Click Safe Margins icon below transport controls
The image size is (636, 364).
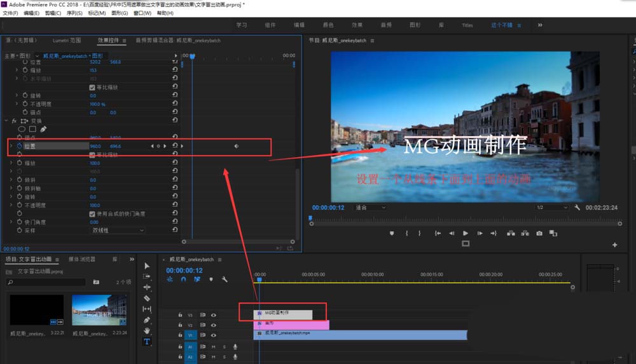466,243
